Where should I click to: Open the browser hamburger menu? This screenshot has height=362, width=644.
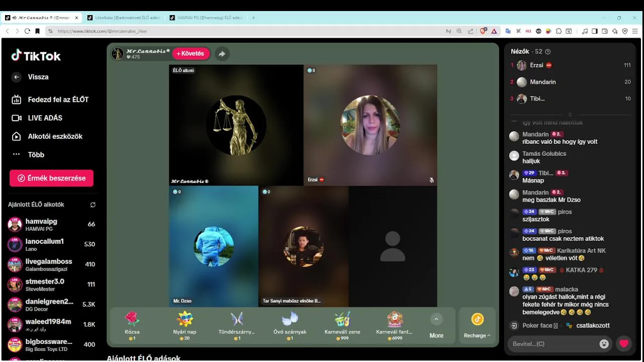click(635, 31)
